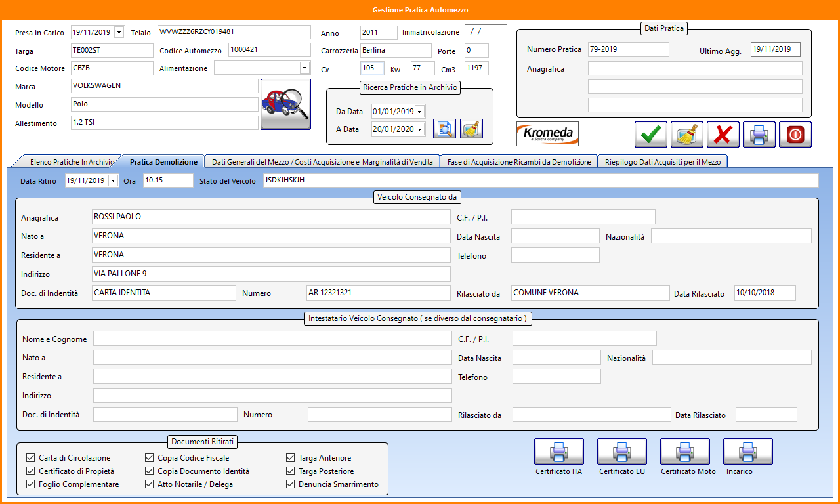Click the green checkmark confirm icon
The image size is (840, 504).
[651, 135]
